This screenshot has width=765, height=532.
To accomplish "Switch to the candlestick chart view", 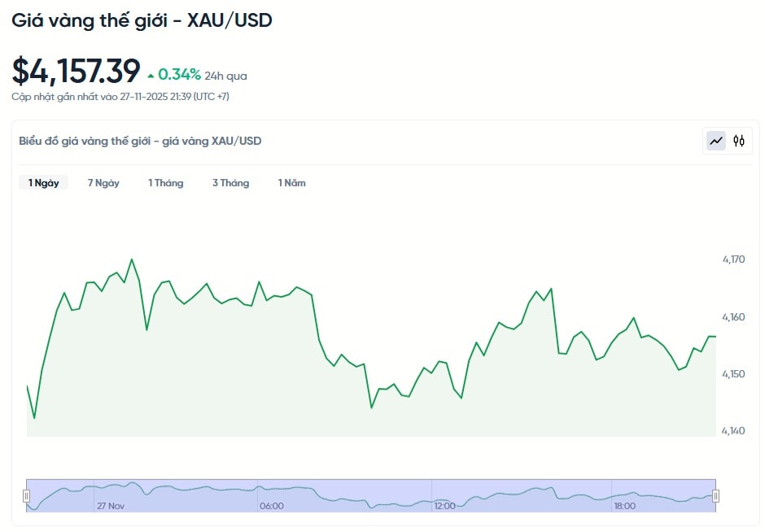I will pyautogui.click(x=739, y=141).
